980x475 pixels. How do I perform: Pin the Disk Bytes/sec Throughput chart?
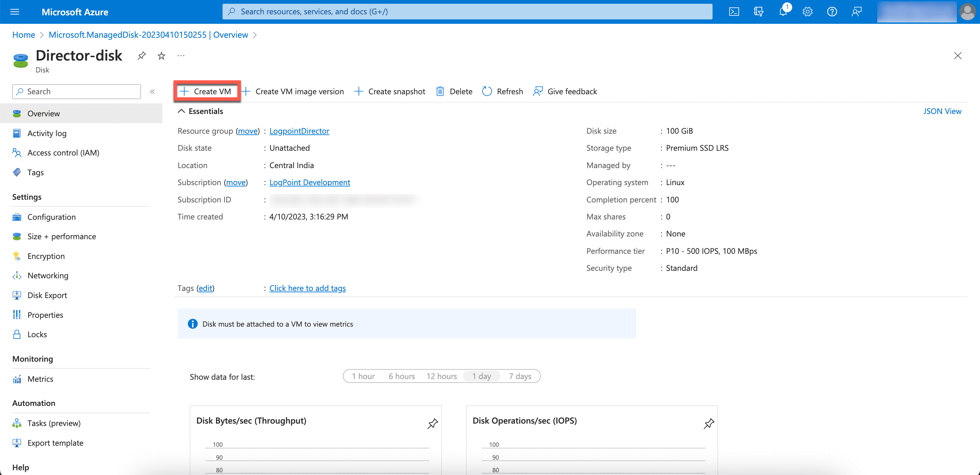[432, 423]
